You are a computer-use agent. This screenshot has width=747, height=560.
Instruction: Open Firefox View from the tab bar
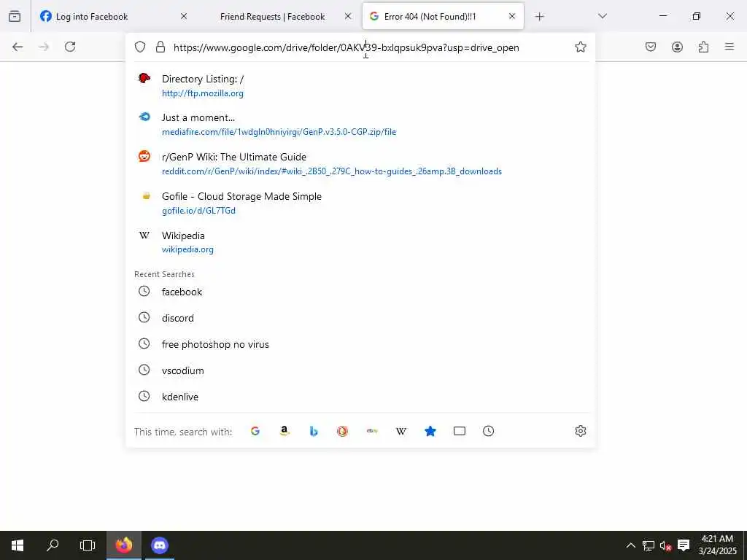pyautogui.click(x=15, y=16)
